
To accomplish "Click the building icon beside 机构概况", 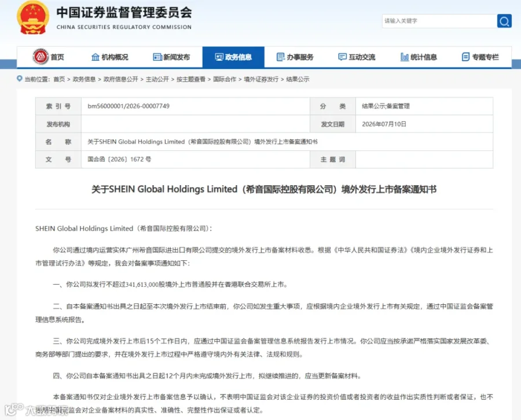I will 96,57.
